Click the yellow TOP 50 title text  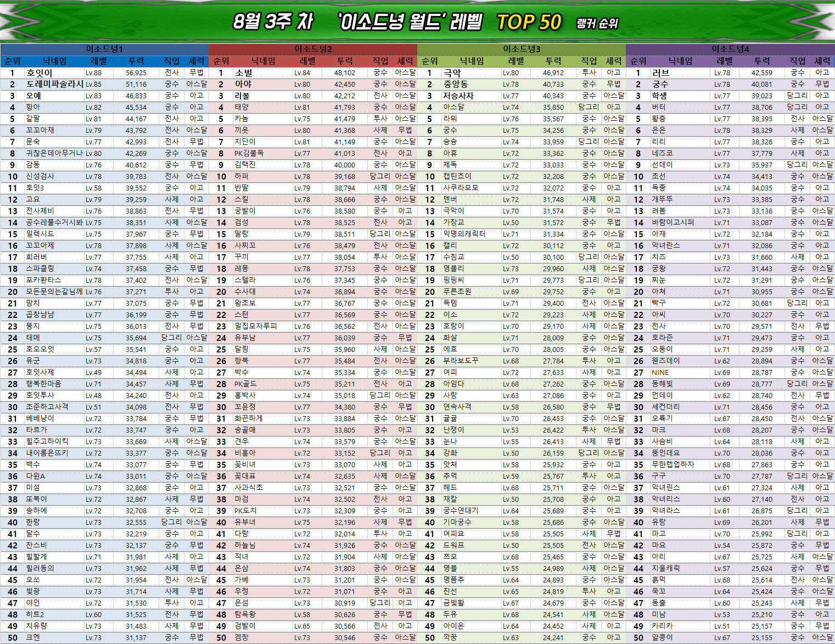[529, 22]
